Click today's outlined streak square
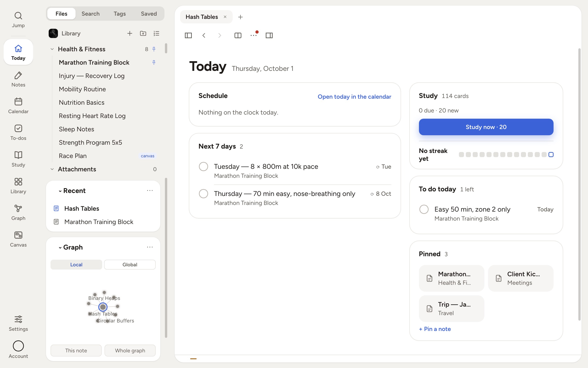 coord(551,155)
